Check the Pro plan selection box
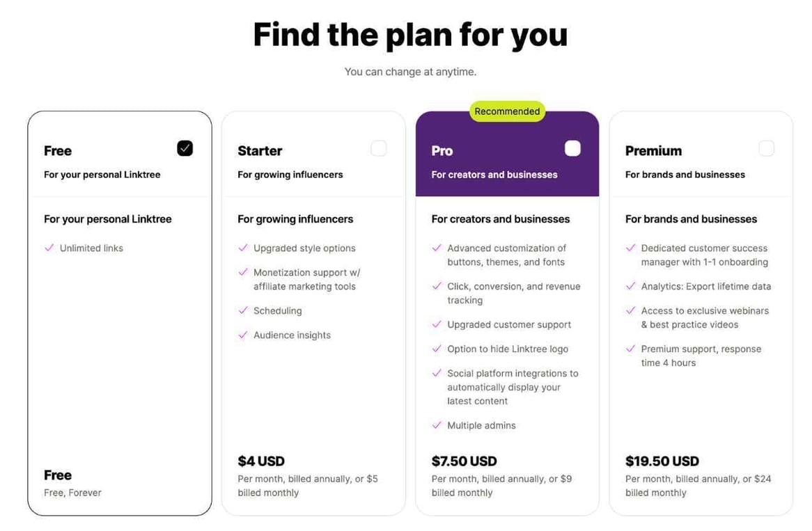This screenshot has height=531, width=812. point(572,148)
